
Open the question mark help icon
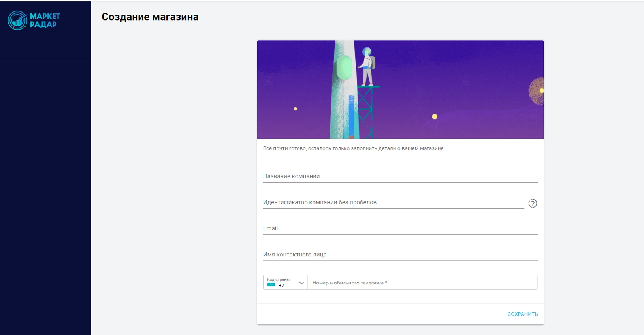[532, 203]
